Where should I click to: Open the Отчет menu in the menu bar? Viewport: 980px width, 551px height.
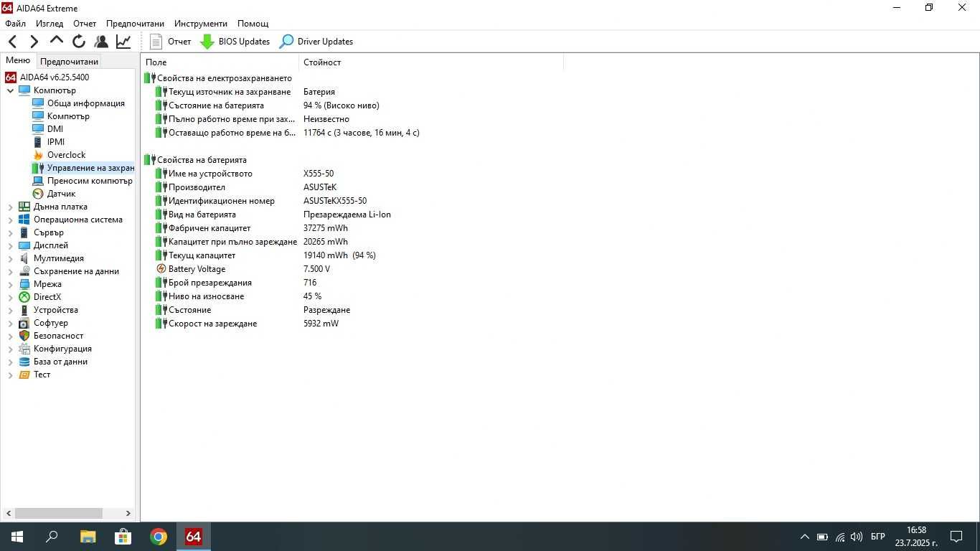[x=85, y=24]
